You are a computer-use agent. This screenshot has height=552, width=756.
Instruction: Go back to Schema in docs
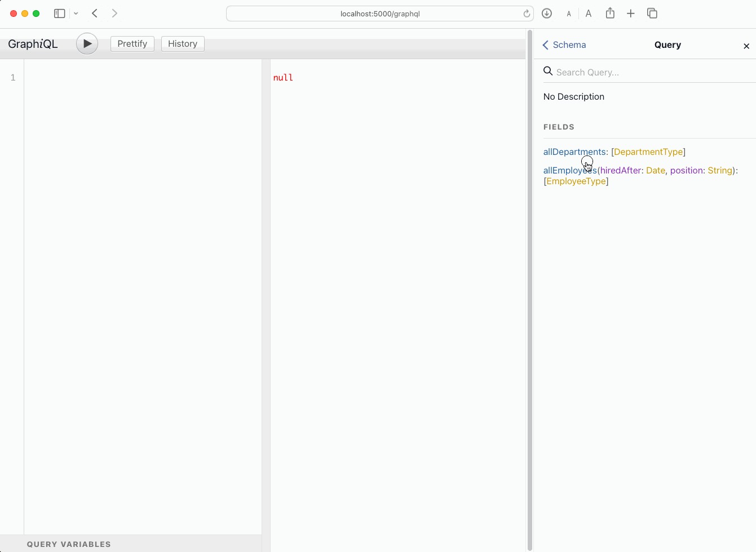[564, 45]
